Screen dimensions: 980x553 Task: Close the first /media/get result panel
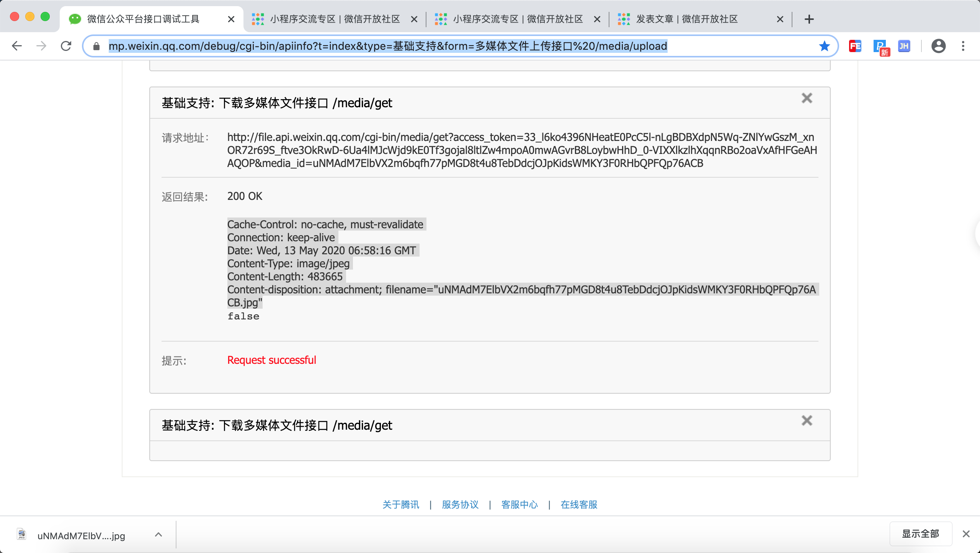coord(807,98)
